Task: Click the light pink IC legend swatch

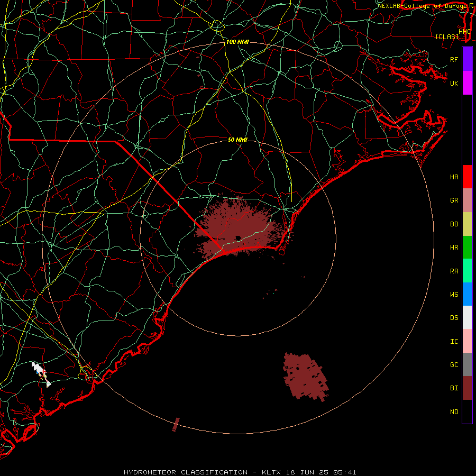Action: [x=467, y=341]
